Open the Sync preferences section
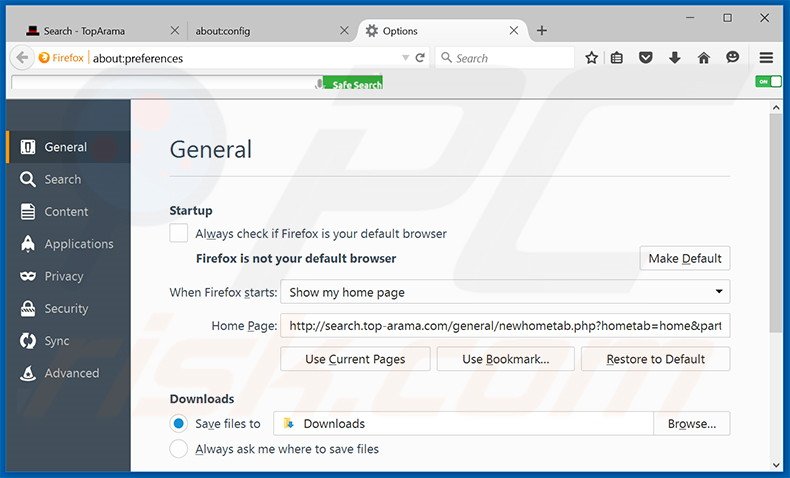Viewport: 790px width, 478px height. pyautogui.click(x=69, y=341)
